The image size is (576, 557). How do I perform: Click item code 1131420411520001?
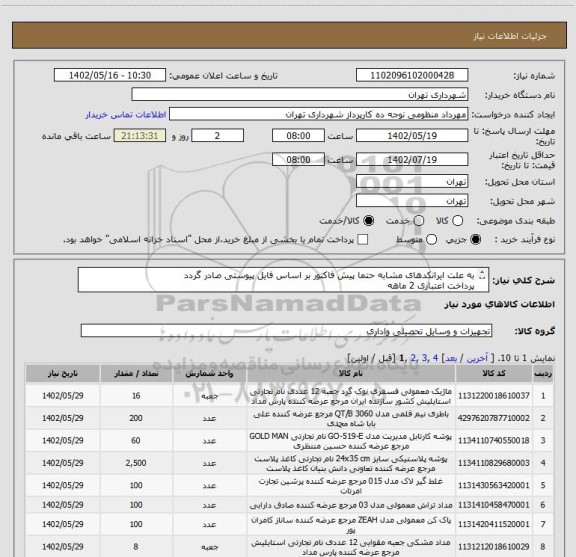(x=494, y=524)
